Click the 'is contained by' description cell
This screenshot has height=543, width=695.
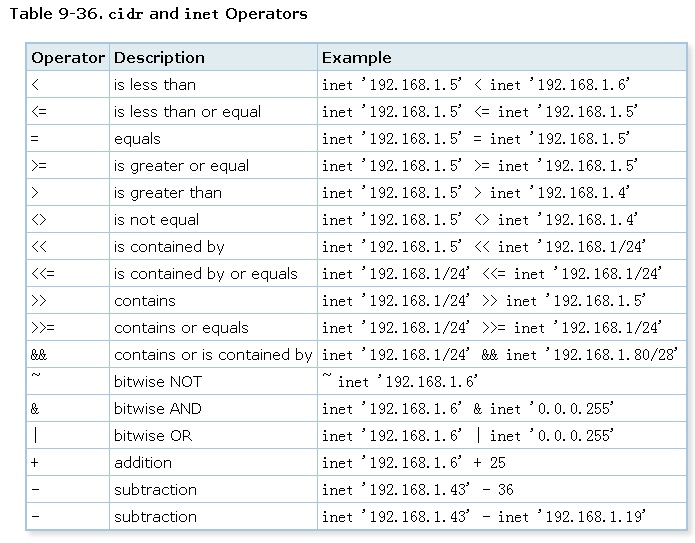pyautogui.click(x=169, y=247)
